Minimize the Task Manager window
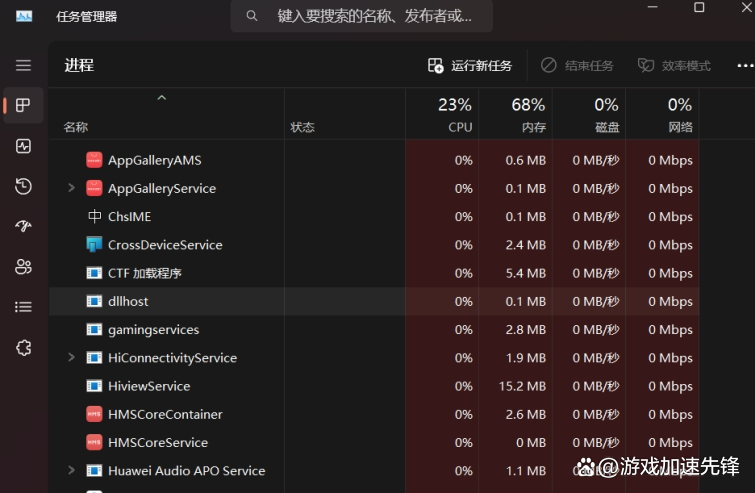Viewport: 755px width, 493px height. click(x=652, y=7)
